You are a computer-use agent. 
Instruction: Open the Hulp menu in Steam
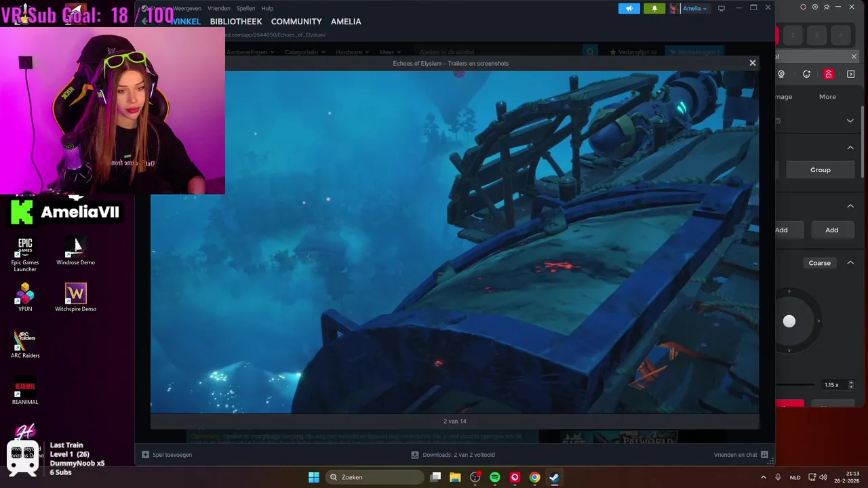point(267,8)
